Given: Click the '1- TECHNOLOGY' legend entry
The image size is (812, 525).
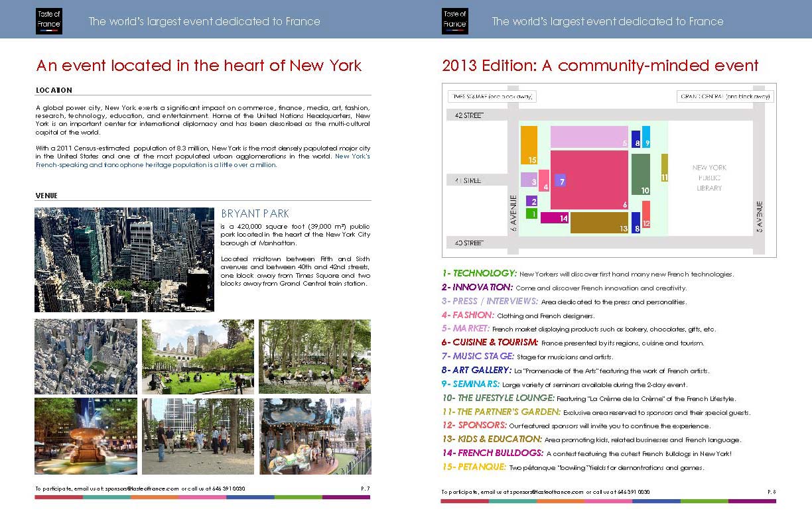Looking at the screenshot, I should [479, 273].
